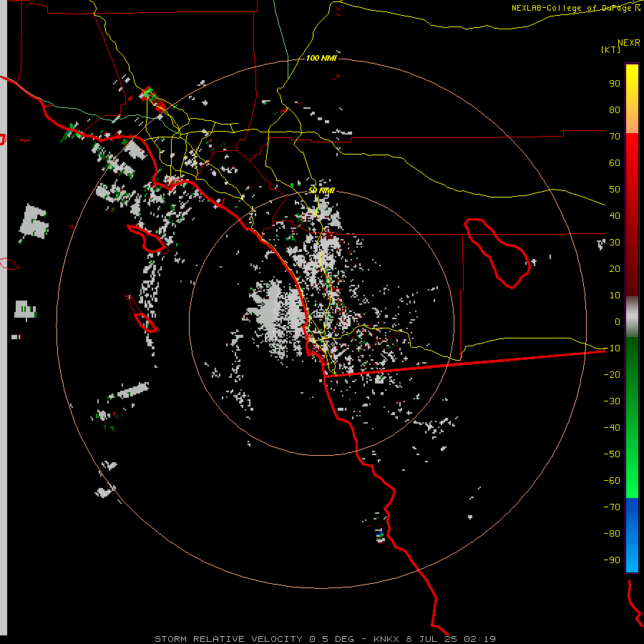Viewport: 644px width, 644px height.
Task: Click the STORM RELATIVE VELOCITY caption text
Action: pyautogui.click(x=230, y=639)
